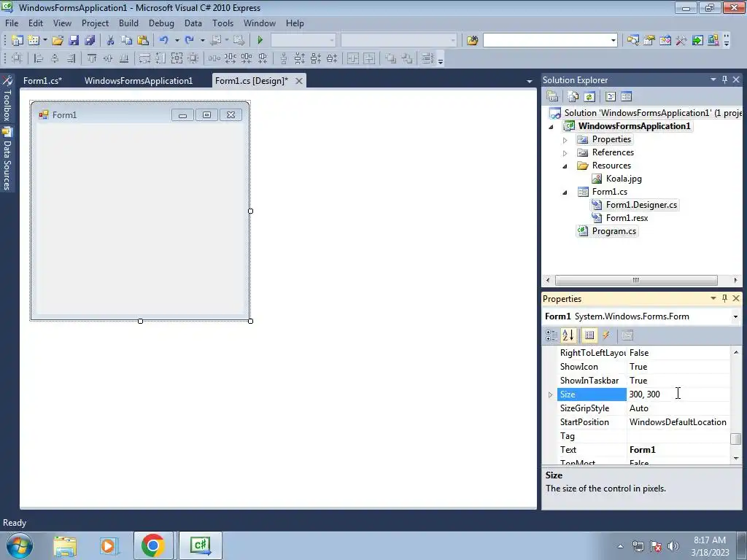Viewport: 747px width, 560px height.
Task: Open the Solution Explorer window options dropdown
Action: [x=713, y=79]
